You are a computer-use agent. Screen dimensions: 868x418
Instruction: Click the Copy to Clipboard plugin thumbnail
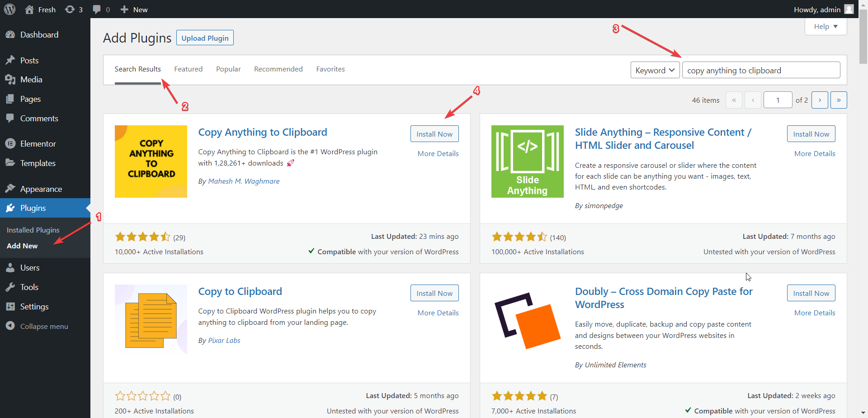click(151, 321)
